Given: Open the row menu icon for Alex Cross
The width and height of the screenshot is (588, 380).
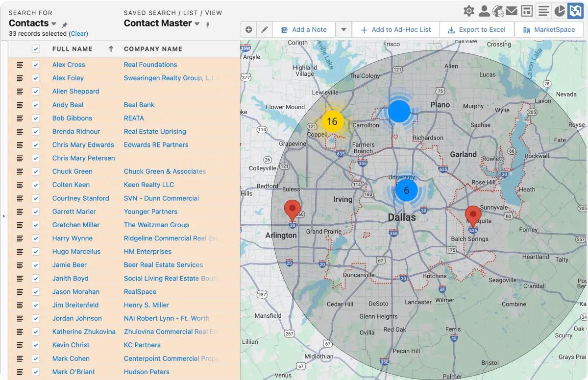Looking at the screenshot, I should 20,65.
